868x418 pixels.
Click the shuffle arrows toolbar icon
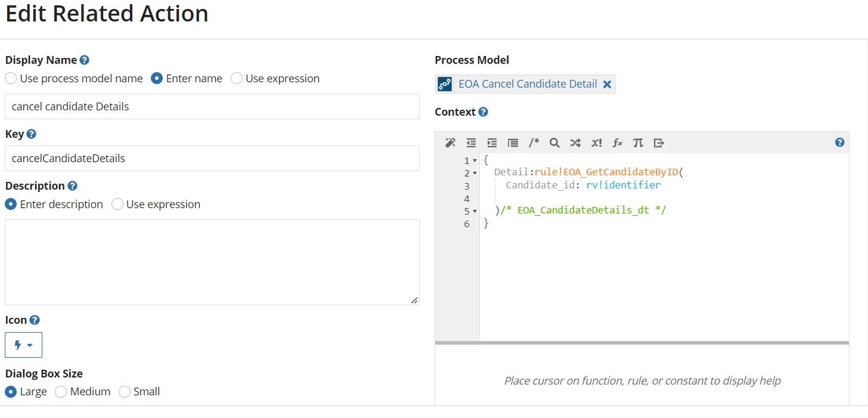pyautogui.click(x=575, y=143)
